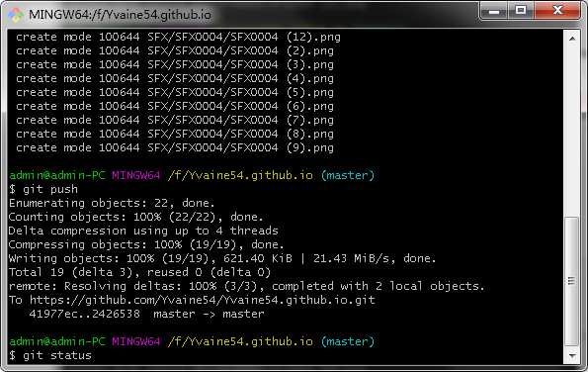Click the 'Enumerating objects: 22, done.' line

tap(112, 203)
